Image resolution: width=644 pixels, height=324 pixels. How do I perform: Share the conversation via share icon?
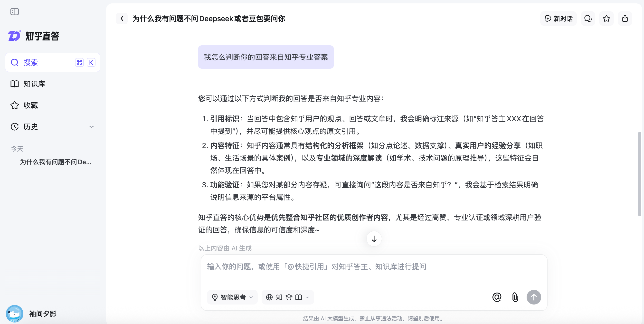(x=625, y=18)
